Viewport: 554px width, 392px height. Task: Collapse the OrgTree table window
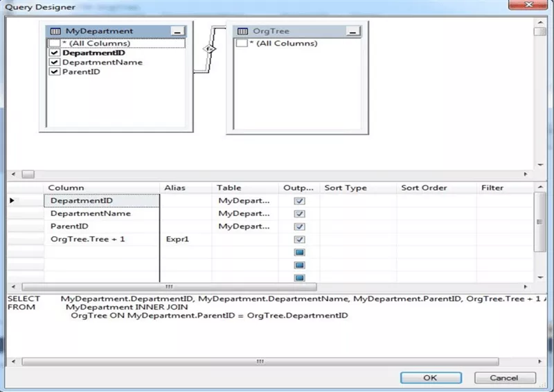352,31
